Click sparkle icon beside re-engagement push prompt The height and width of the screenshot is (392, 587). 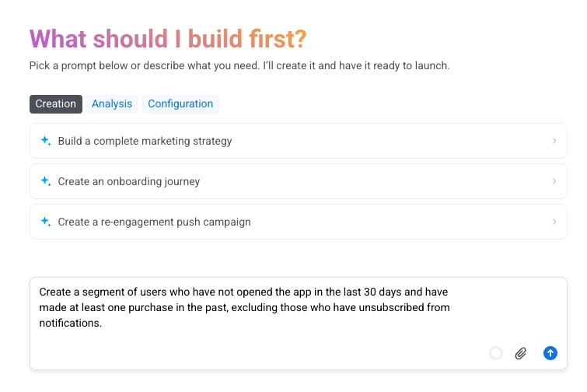coord(46,222)
